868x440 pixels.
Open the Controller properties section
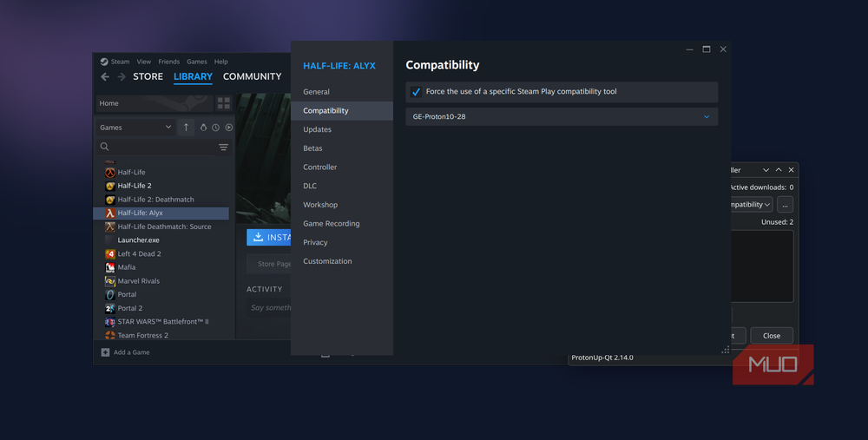[342, 167]
